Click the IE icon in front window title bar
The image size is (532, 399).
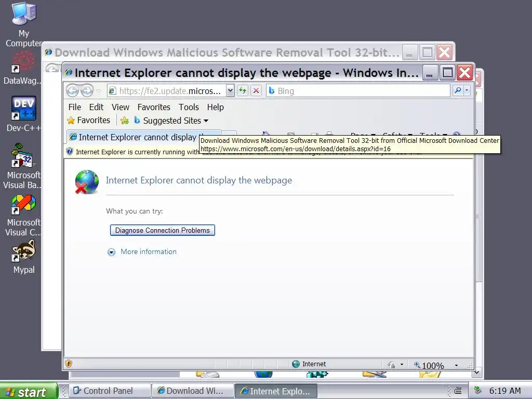(x=69, y=72)
